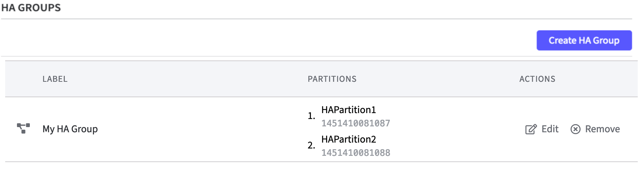644x182 pixels.
Task: Select the Edit text label
Action: pos(550,129)
